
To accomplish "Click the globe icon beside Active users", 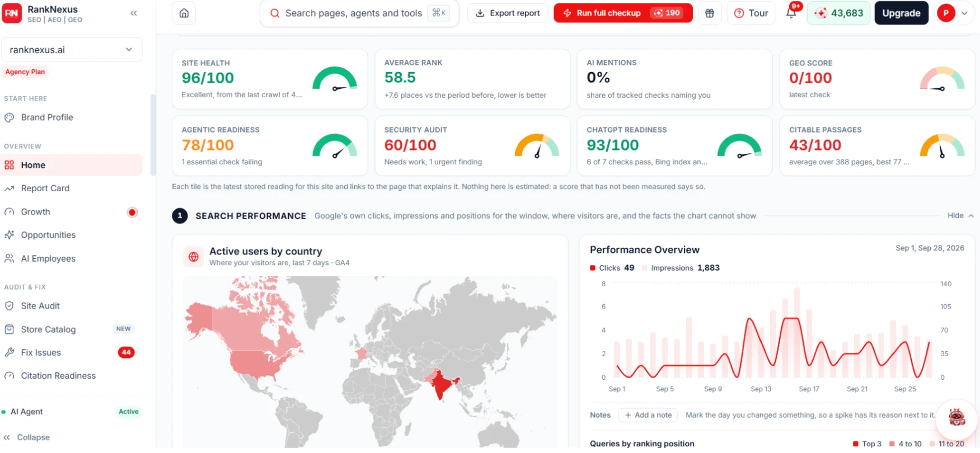I will [x=194, y=257].
